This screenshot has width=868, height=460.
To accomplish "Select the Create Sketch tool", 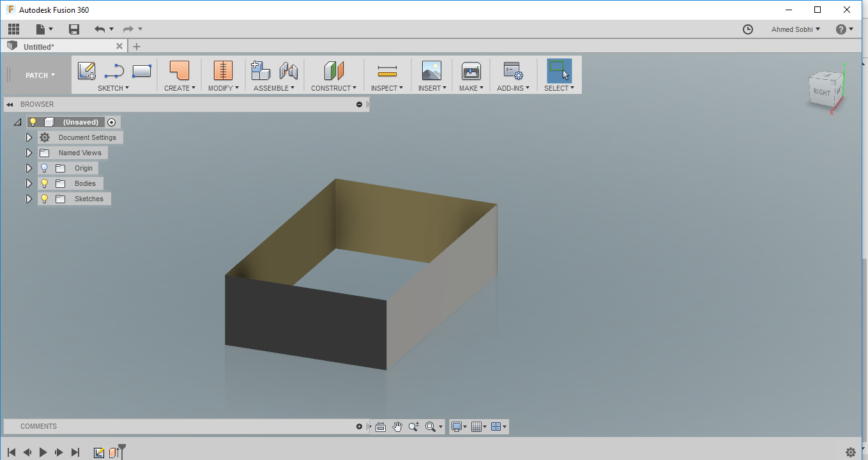I will click(x=86, y=71).
